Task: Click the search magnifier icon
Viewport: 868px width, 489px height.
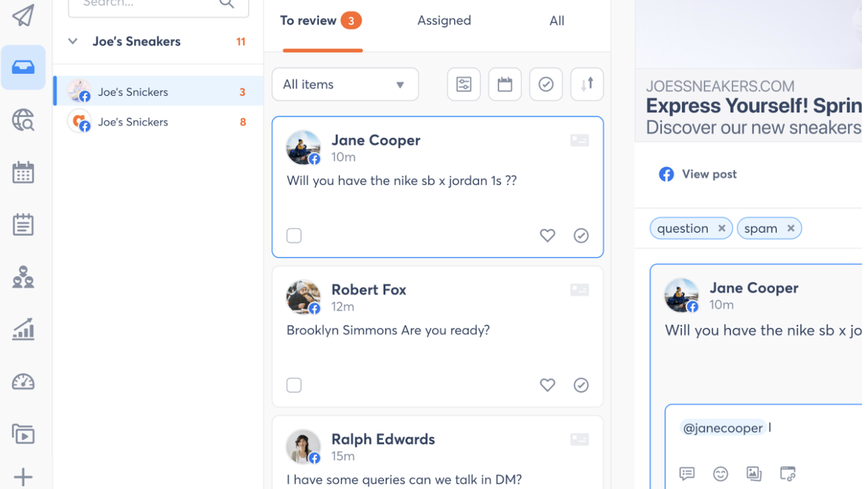Action: click(x=227, y=3)
